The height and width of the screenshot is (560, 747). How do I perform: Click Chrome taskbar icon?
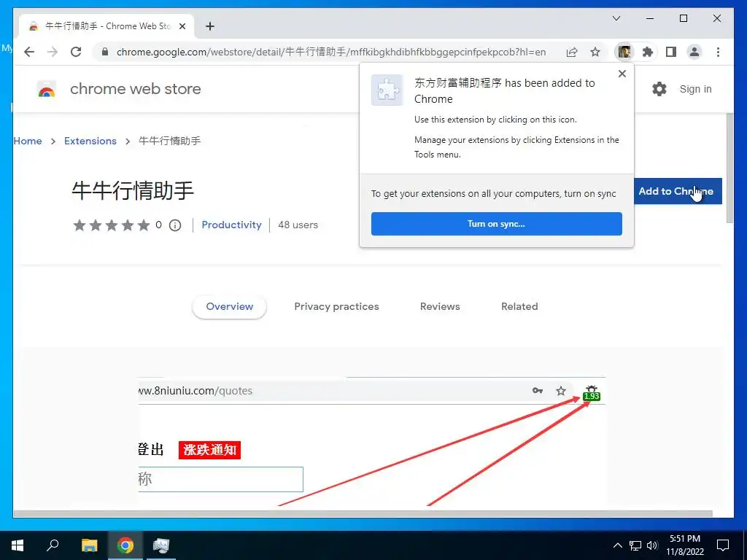click(125, 545)
